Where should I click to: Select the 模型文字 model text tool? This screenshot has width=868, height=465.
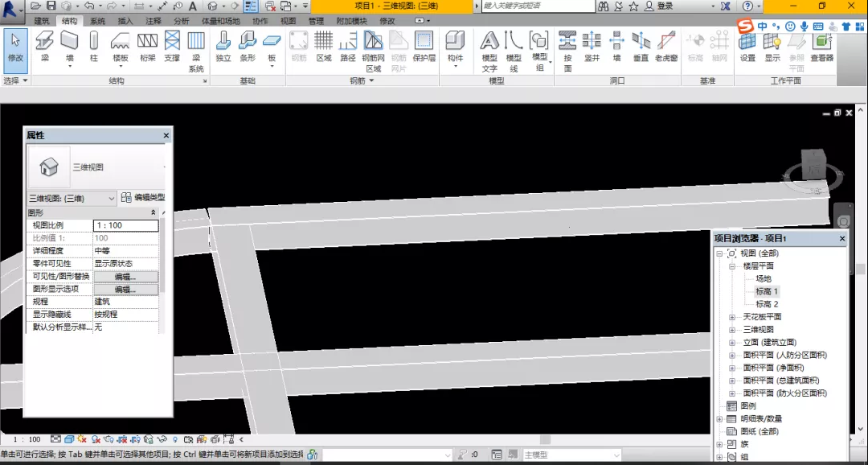pos(489,51)
